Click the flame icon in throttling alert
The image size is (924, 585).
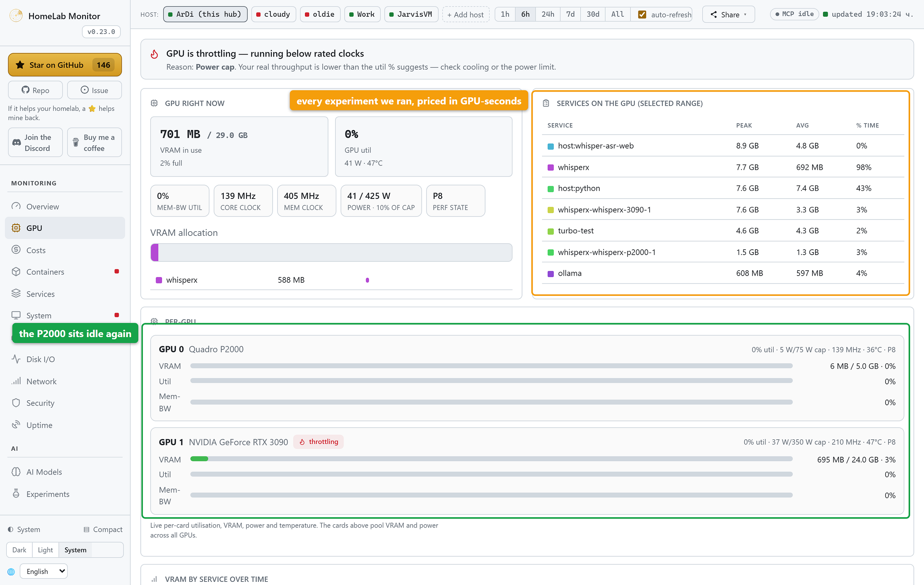tap(154, 54)
